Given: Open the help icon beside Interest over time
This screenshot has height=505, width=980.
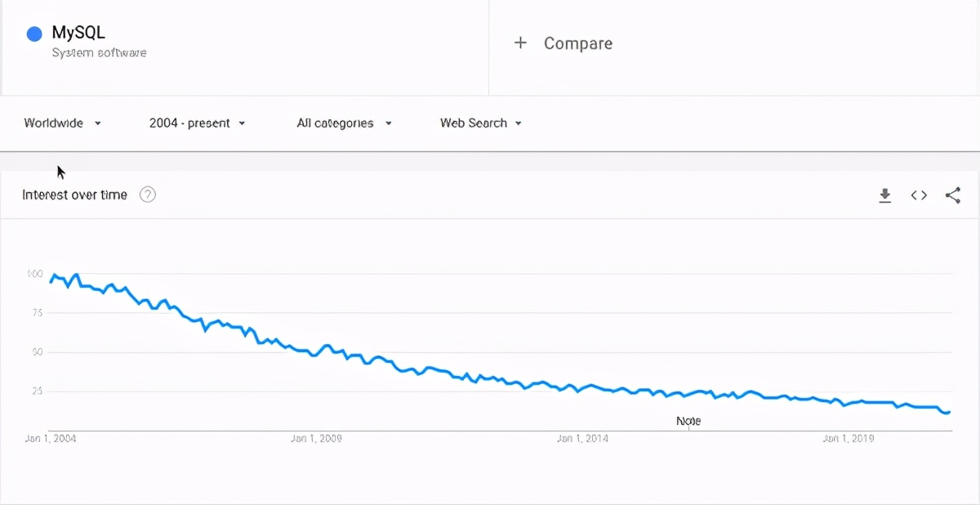Looking at the screenshot, I should (x=148, y=194).
